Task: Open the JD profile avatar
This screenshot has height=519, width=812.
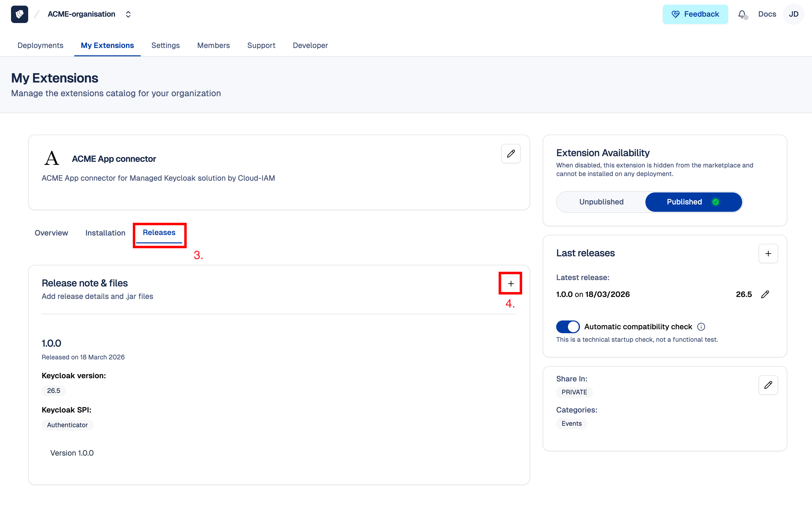Action: pyautogui.click(x=793, y=14)
